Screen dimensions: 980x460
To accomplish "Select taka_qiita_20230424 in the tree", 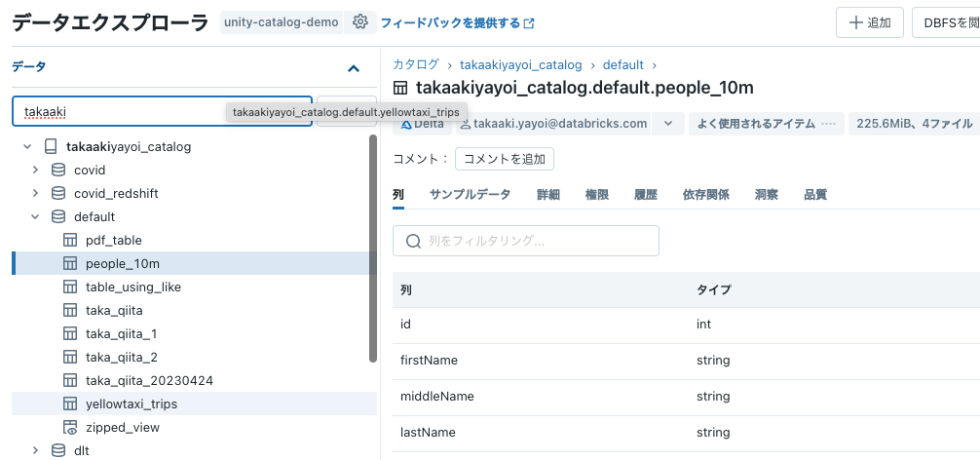I will (x=149, y=380).
